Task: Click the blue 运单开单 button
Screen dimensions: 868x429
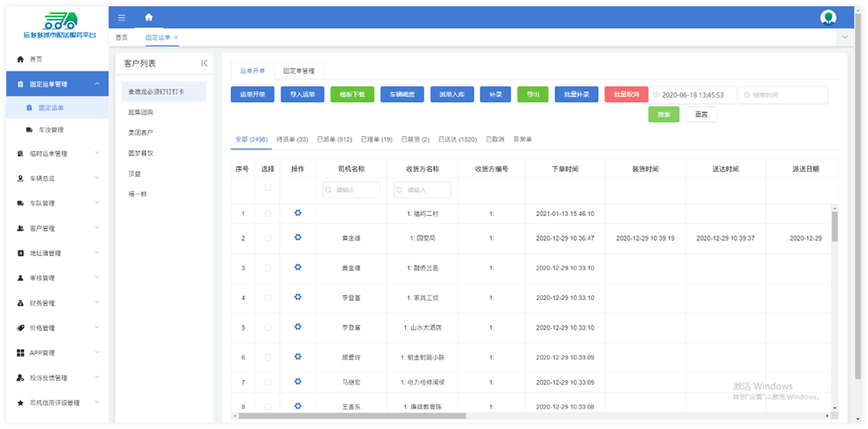Action: (253, 95)
